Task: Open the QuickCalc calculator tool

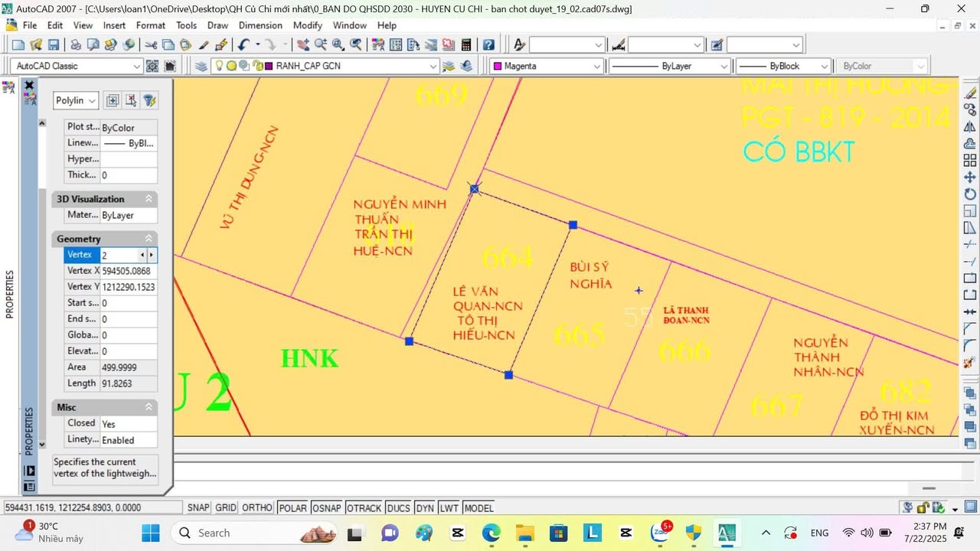Action: [465, 45]
